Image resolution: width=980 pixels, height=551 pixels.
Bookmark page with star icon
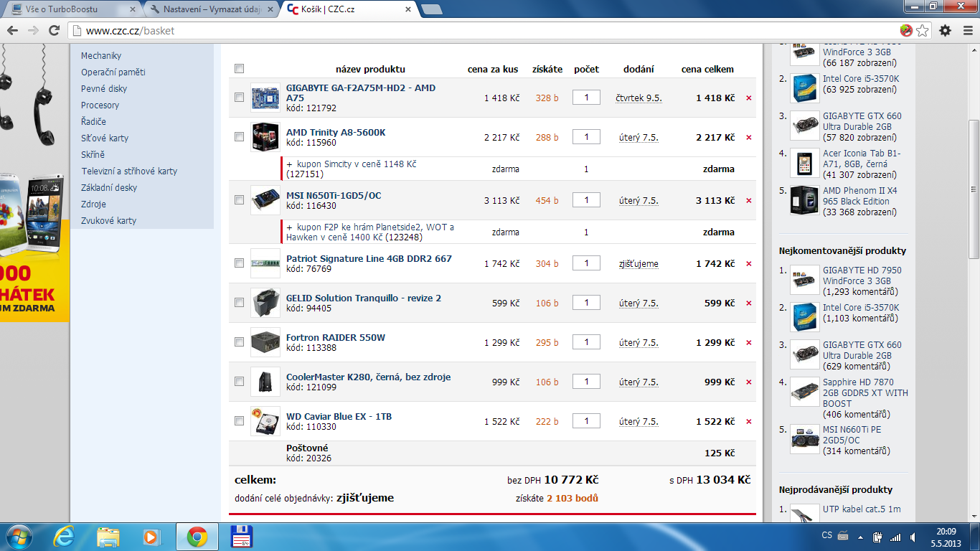(923, 30)
